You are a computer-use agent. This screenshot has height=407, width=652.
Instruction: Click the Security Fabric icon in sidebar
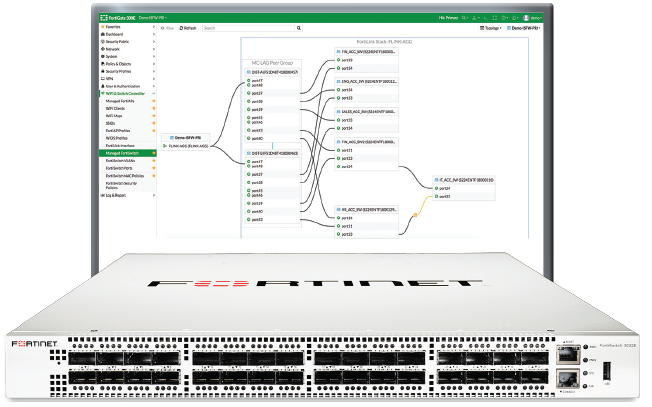(103, 42)
